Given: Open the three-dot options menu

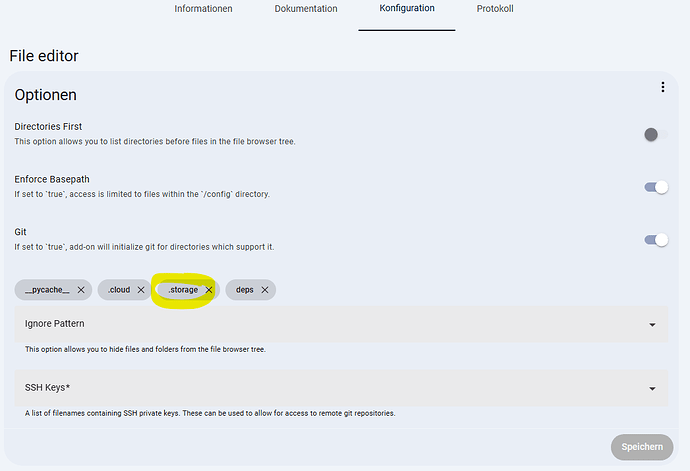Looking at the screenshot, I should pos(662,87).
